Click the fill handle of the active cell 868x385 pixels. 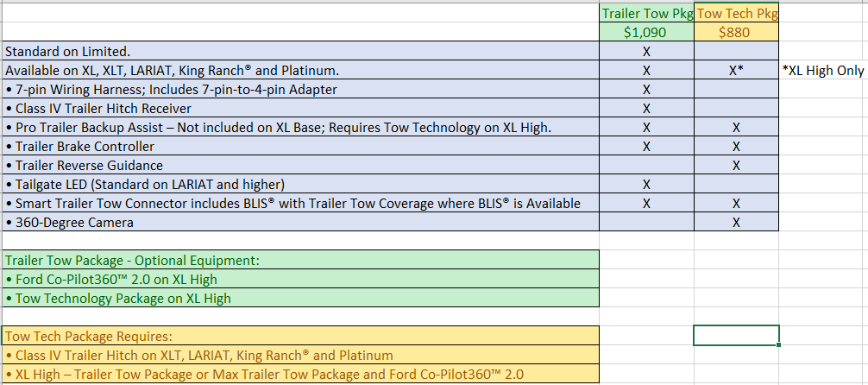pos(779,344)
